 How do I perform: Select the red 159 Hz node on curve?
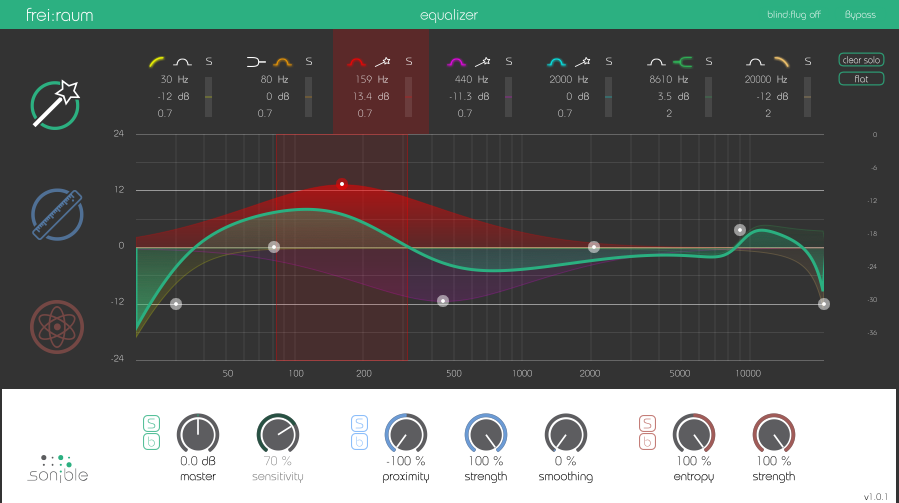click(342, 184)
